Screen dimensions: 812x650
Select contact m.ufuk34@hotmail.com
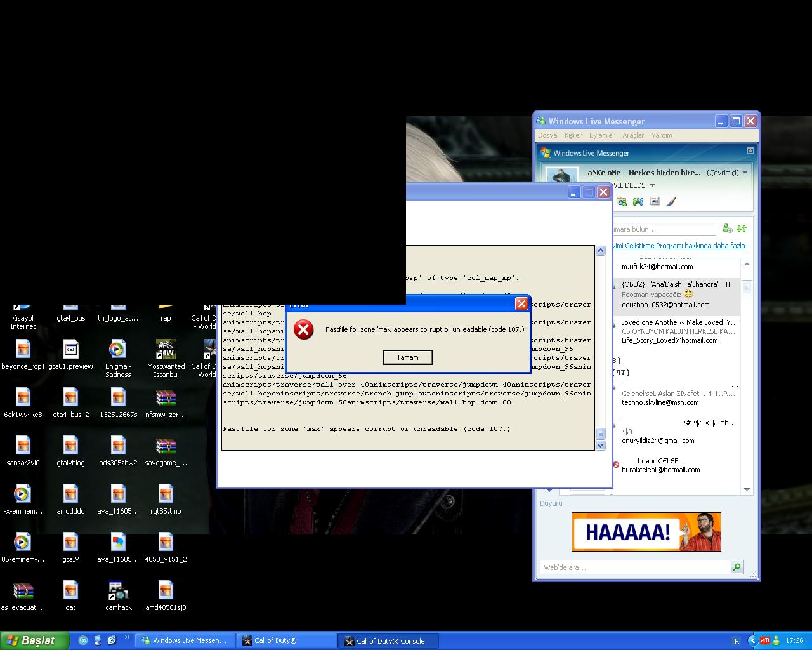coord(657,267)
